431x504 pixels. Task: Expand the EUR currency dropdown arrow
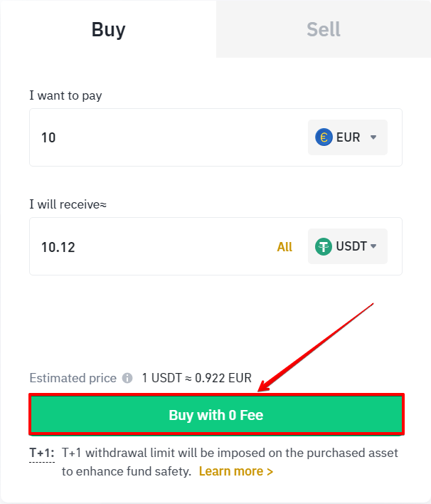373,137
